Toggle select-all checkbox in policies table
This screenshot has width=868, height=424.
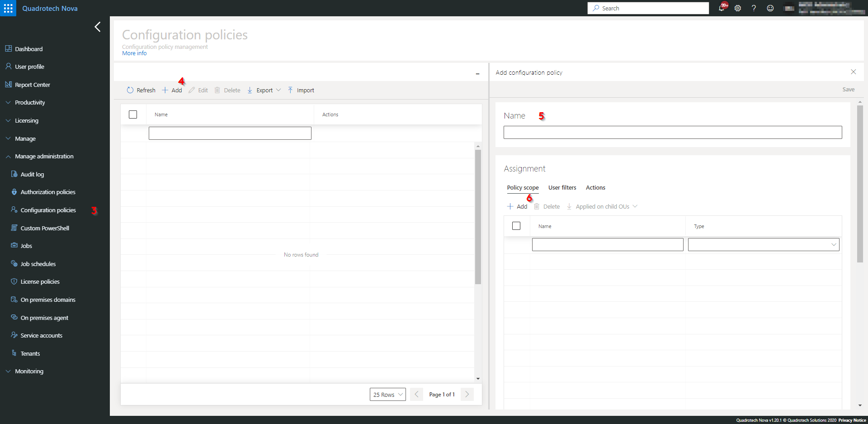pos(133,114)
